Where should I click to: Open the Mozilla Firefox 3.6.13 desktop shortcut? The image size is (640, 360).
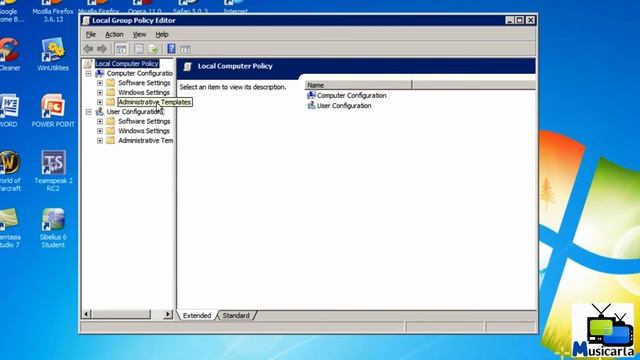pyautogui.click(x=53, y=11)
